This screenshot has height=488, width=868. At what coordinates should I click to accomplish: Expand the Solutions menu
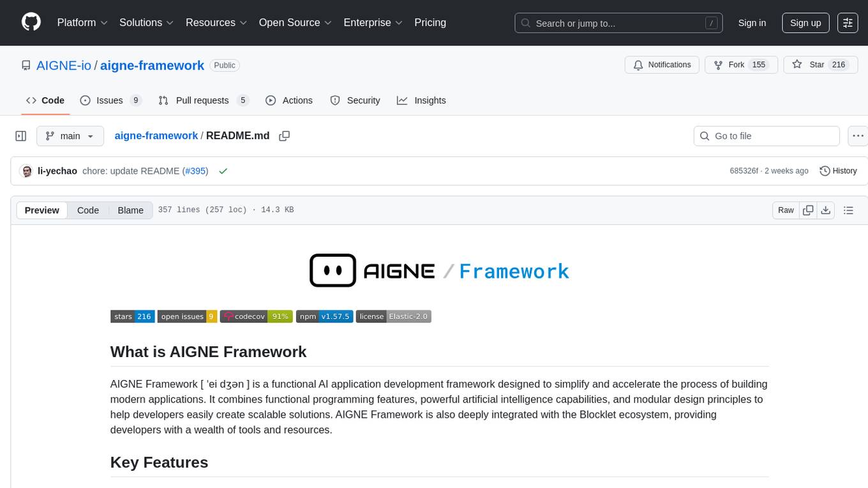147,22
